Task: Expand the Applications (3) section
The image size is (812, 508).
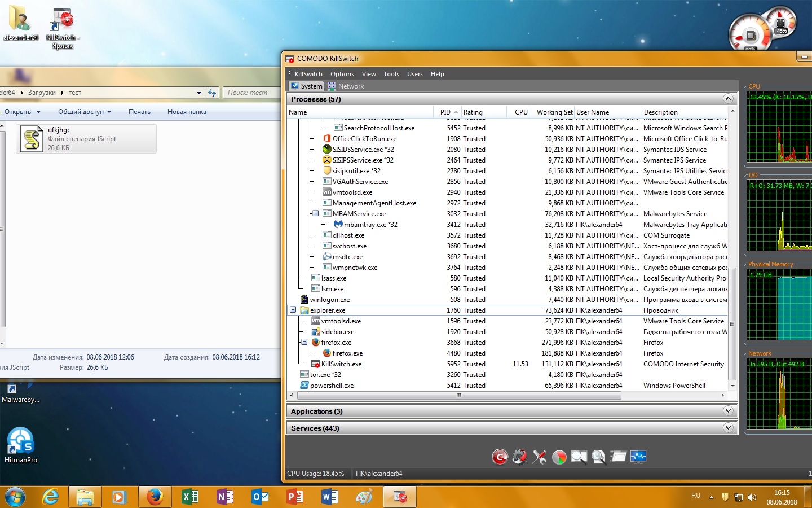Action: (728, 411)
